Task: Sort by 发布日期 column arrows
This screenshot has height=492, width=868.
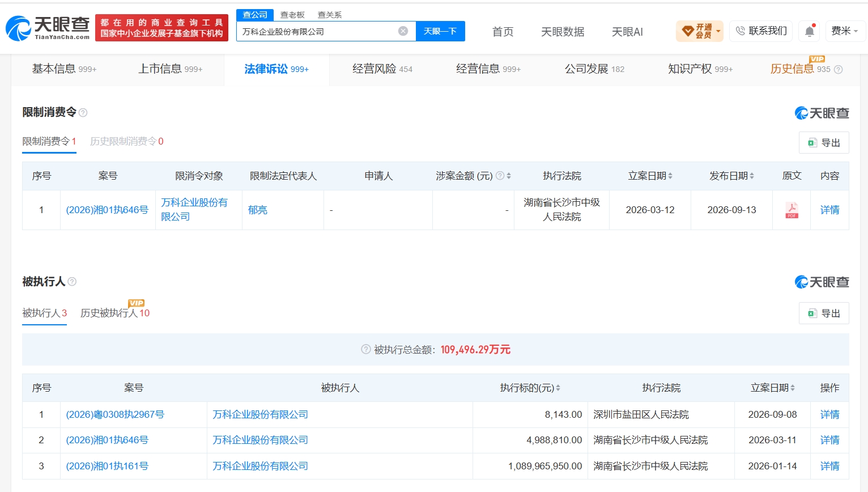Action: click(x=752, y=176)
